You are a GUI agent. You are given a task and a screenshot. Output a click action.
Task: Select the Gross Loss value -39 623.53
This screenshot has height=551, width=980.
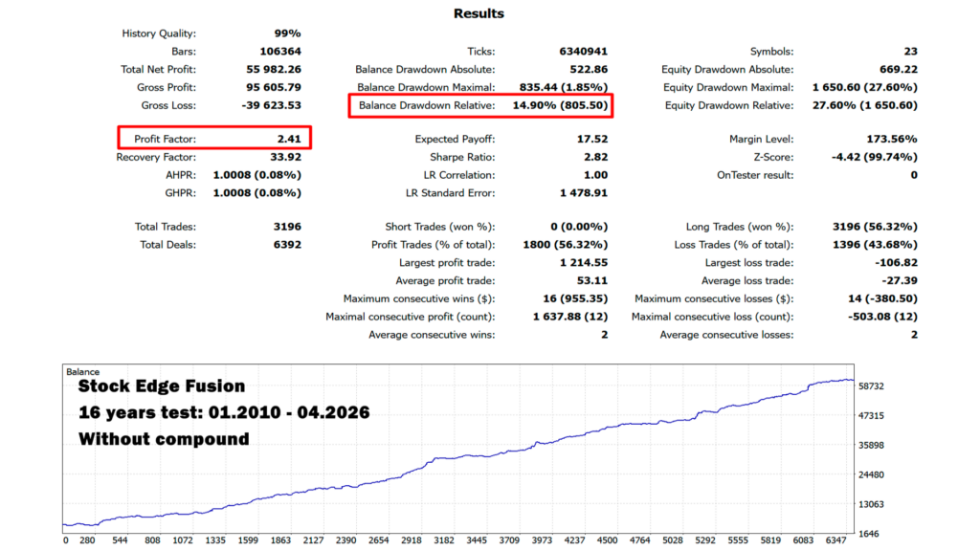(271, 105)
